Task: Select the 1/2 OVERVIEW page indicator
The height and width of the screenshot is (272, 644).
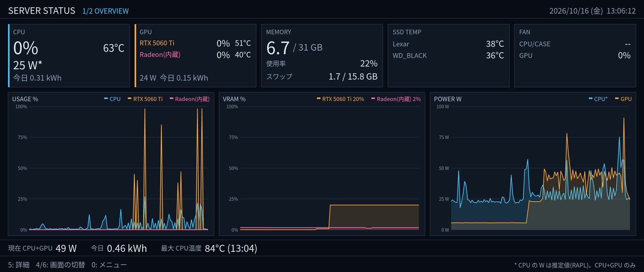Action: pyautogui.click(x=105, y=11)
